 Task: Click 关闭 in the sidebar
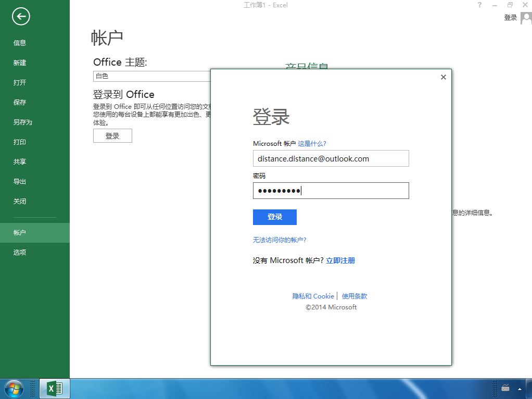(20, 202)
